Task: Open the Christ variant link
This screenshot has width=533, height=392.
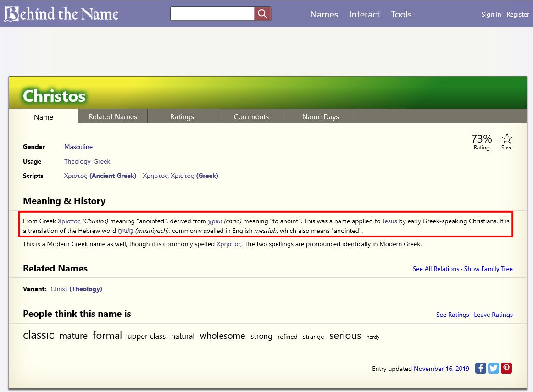Action: coord(59,289)
